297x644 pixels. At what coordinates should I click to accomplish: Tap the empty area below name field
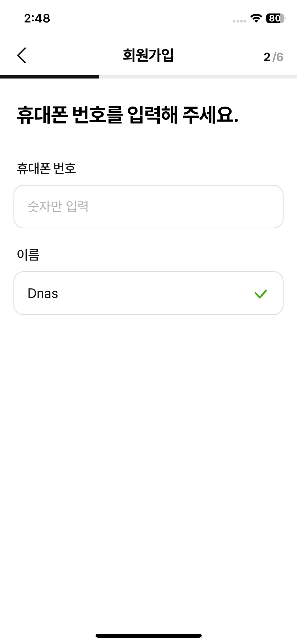point(148,449)
